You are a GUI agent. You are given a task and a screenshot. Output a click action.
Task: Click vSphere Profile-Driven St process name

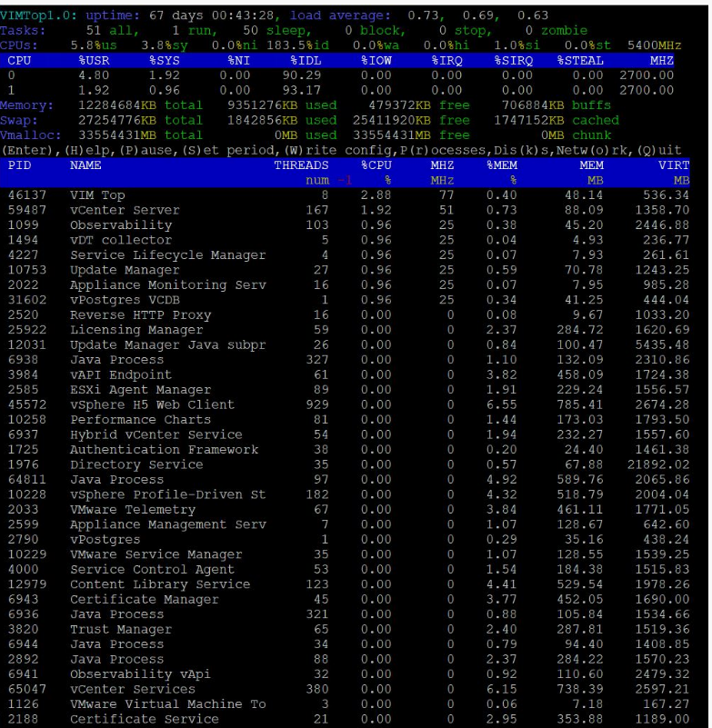[x=167, y=494]
